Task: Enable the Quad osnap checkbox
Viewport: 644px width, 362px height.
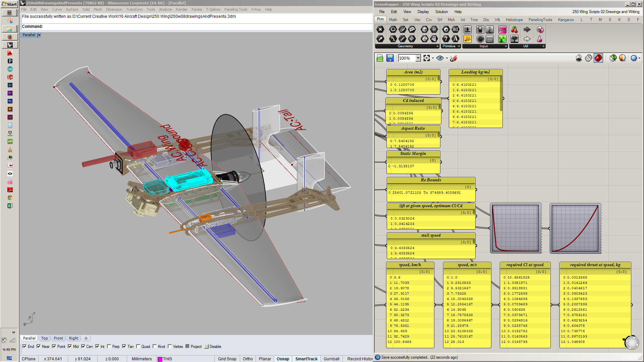Action: (138, 347)
